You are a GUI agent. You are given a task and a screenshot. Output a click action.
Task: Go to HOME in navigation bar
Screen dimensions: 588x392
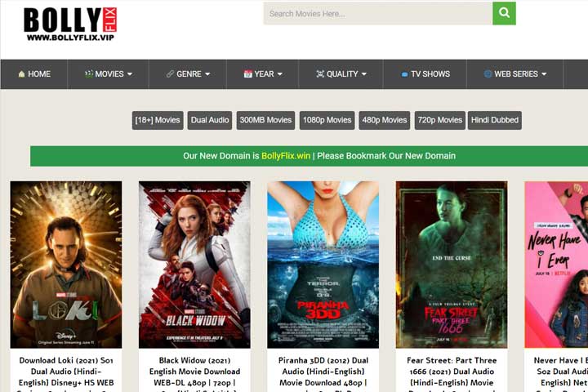pyautogui.click(x=34, y=73)
